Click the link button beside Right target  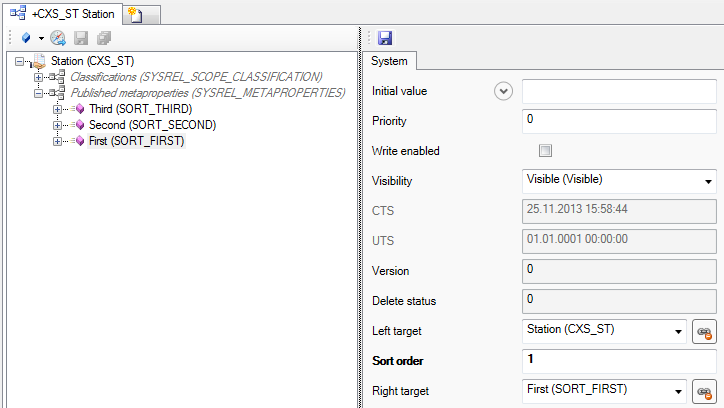pyautogui.click(x=705, y=391)
